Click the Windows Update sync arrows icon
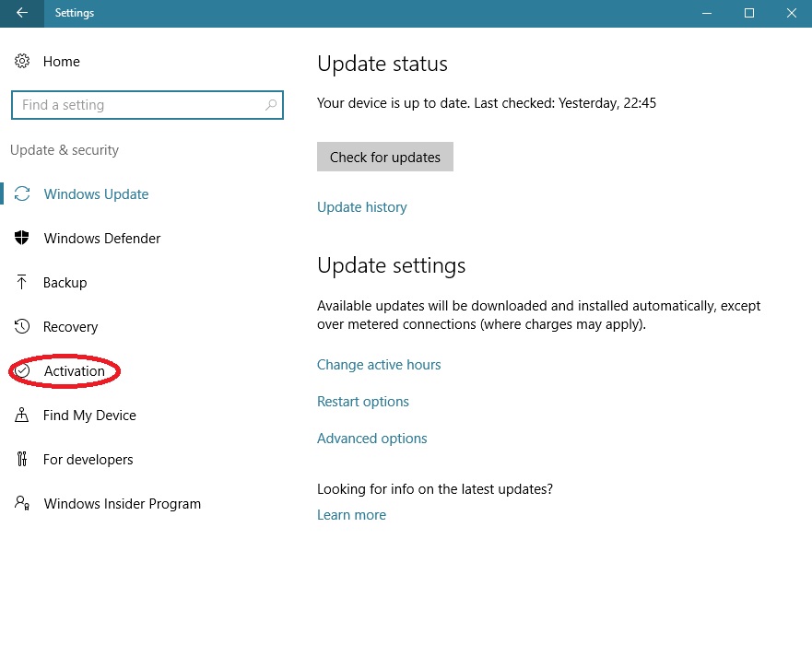 pyautogui.click(x=22, y=193)
